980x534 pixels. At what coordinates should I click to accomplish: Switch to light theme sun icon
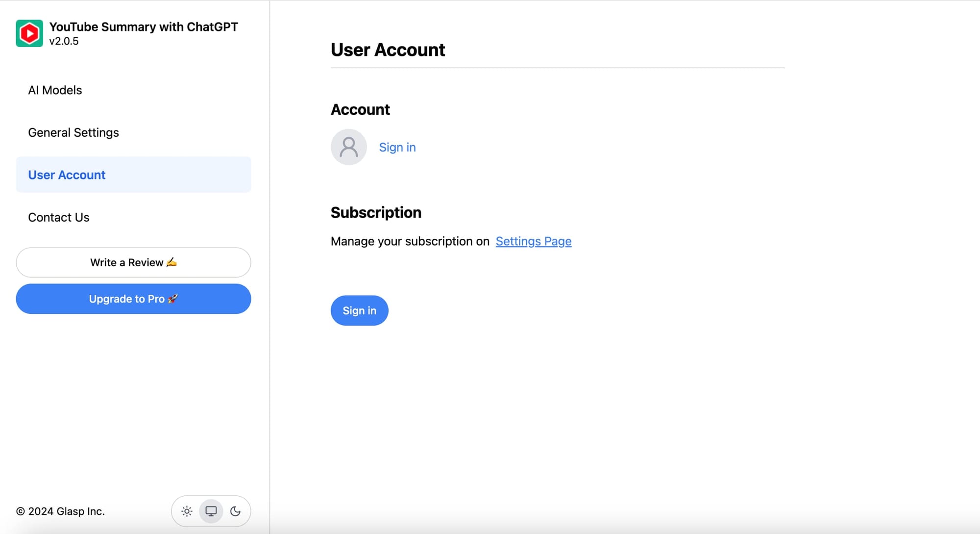187,511
